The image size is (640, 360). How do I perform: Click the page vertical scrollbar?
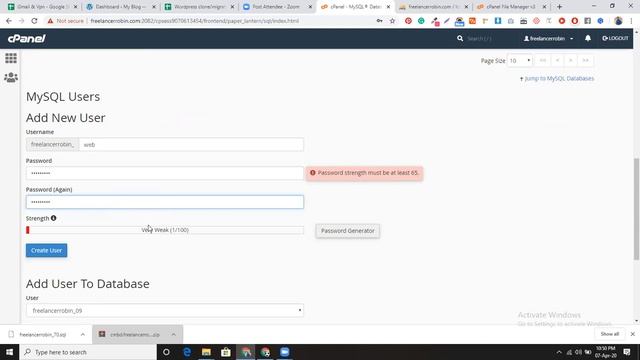click(x=636, y=209)
